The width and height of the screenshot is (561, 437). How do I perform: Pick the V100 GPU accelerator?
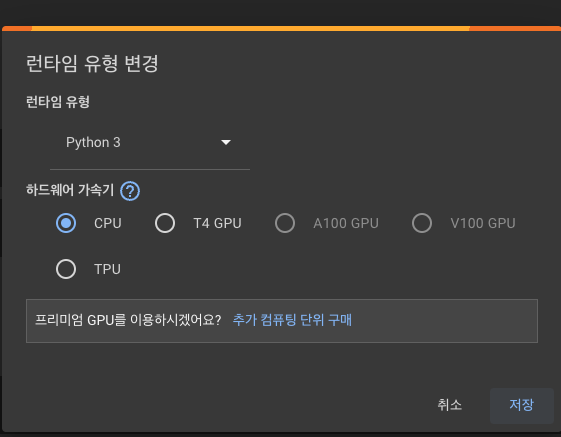pos(422,223)
